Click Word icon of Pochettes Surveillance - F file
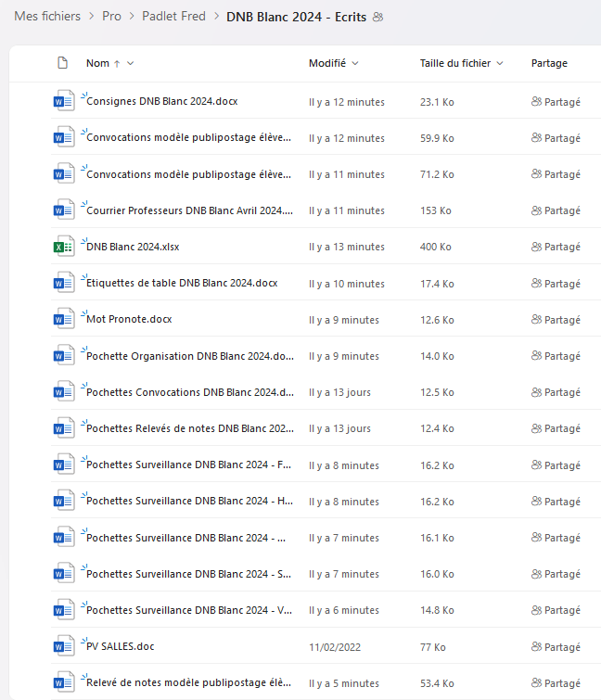 click(x=63, y=465)
